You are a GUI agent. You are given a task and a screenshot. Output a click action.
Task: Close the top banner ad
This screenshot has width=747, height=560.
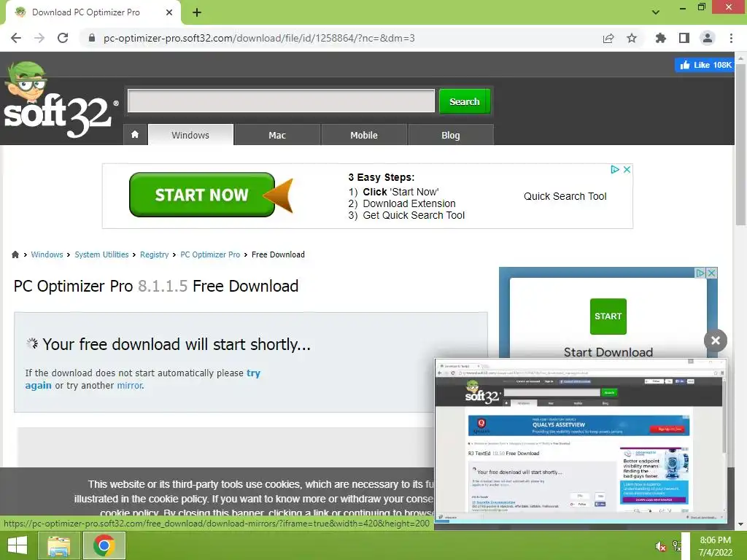(627, 169)
